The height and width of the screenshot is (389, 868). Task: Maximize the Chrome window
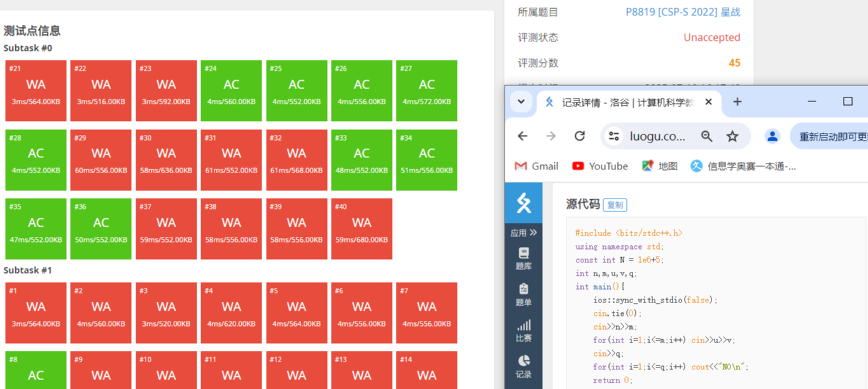click(x=848, y=101)
